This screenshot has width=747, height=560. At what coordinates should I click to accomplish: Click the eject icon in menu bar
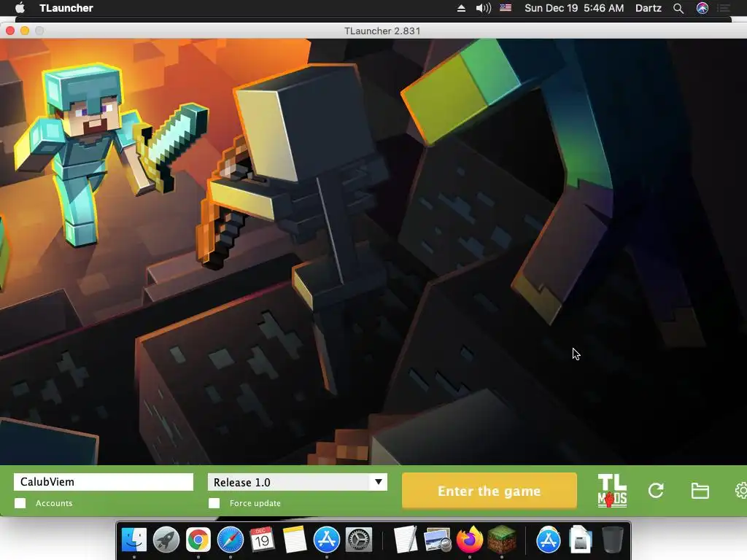461,8
